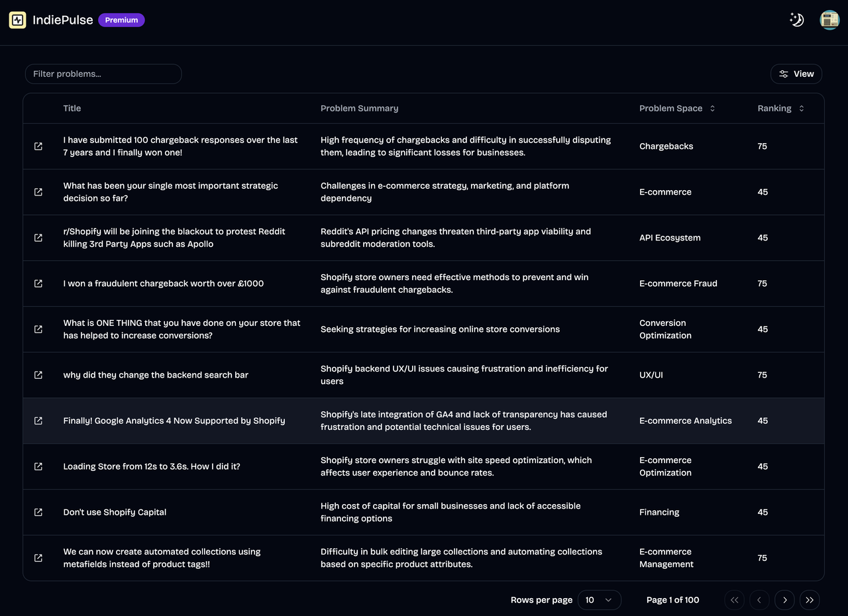Click title about r/Shopify joining the blackout
Image resolution: width=848 pixels, height=616 pixels.
pos(174,238)
